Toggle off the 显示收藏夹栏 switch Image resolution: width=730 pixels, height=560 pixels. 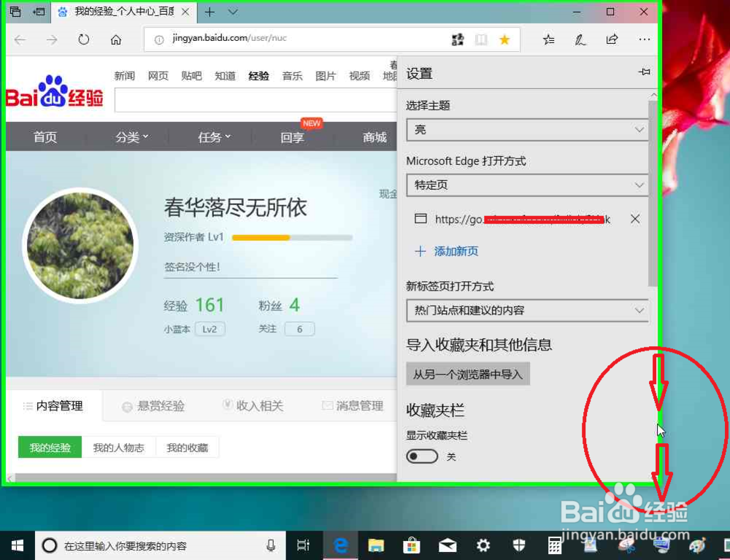point(422,456)
